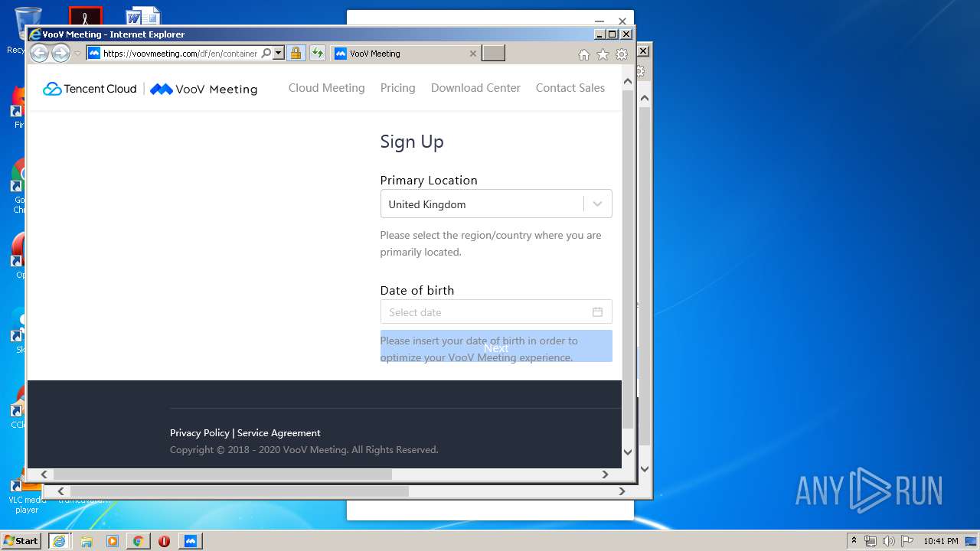Click the IE back navigation arrow
Viewport: 980px width, 551px height.
tap(39, 53)
